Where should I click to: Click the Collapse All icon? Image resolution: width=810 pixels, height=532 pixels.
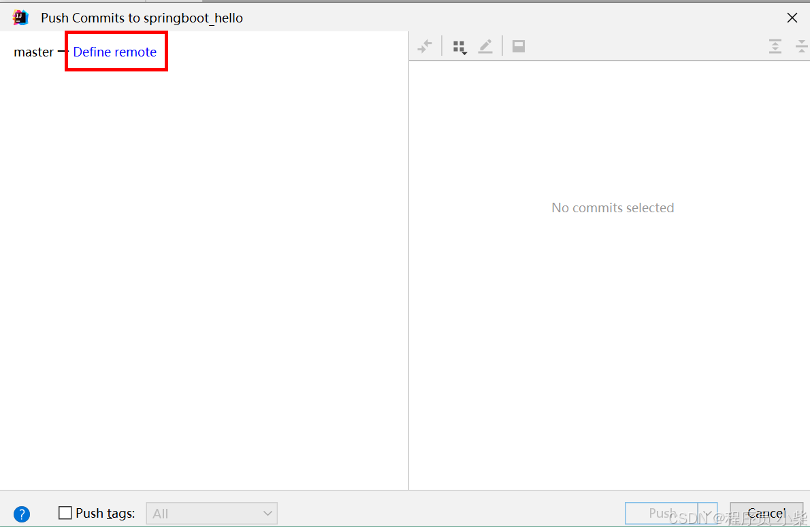[801, 46]
